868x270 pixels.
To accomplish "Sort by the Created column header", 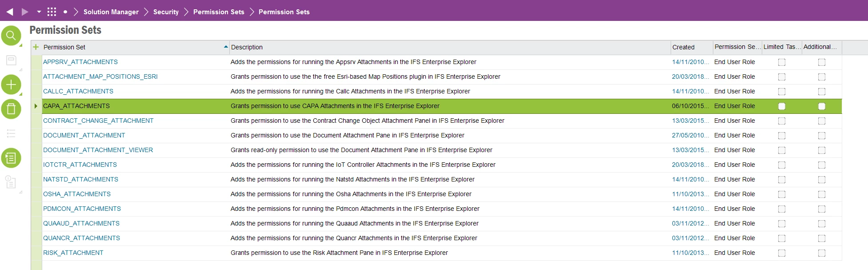I will (x=683, y=47).
